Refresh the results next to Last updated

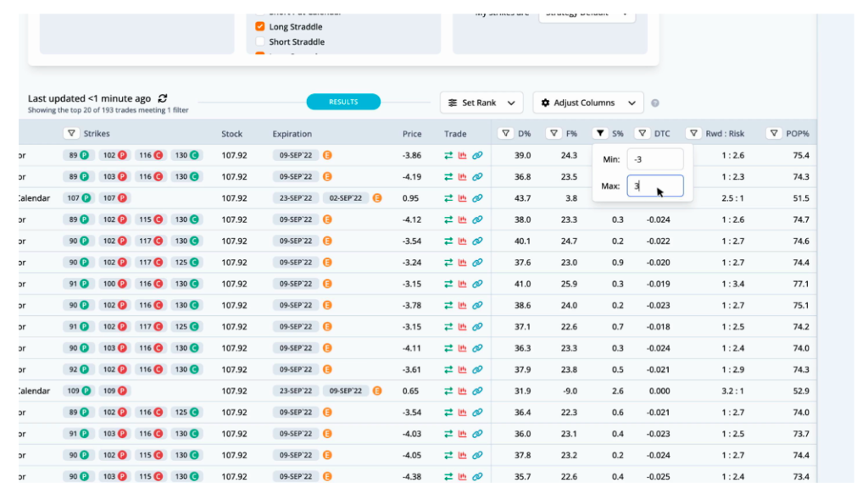click(162, 98)
